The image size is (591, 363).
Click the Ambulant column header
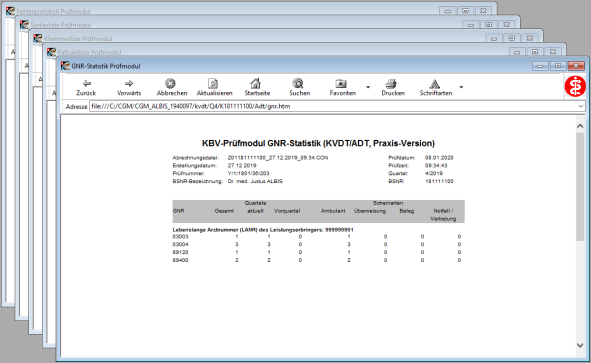tap(333, 211)
